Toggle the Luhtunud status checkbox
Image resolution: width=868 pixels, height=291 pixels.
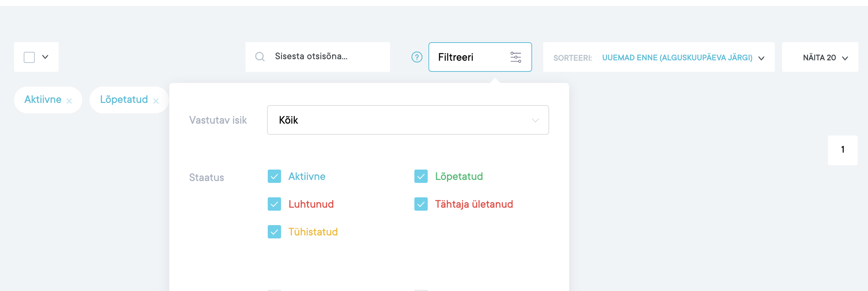click(x=274, y=204)
